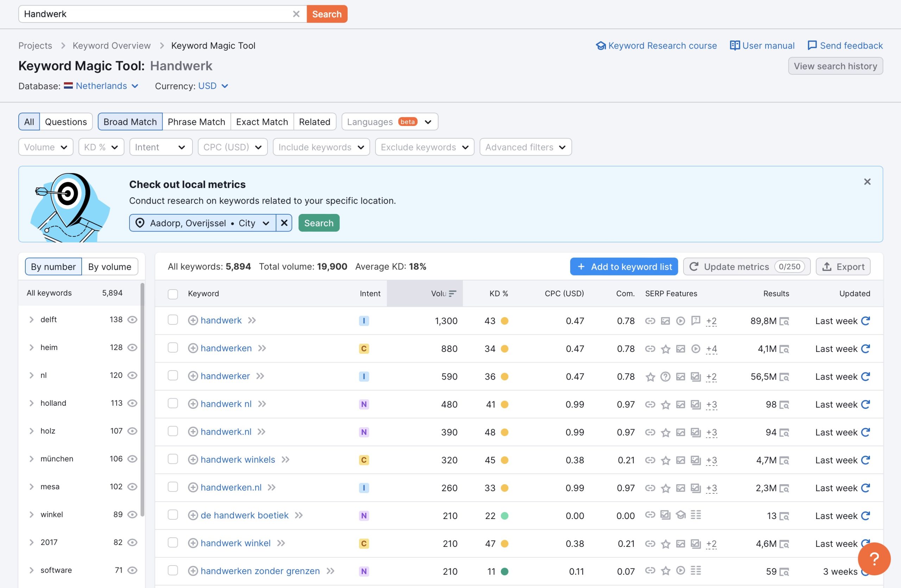Click the orange KD dot for handwerk
This screenshot has height=588, width=901.
[x=504, y=321]
